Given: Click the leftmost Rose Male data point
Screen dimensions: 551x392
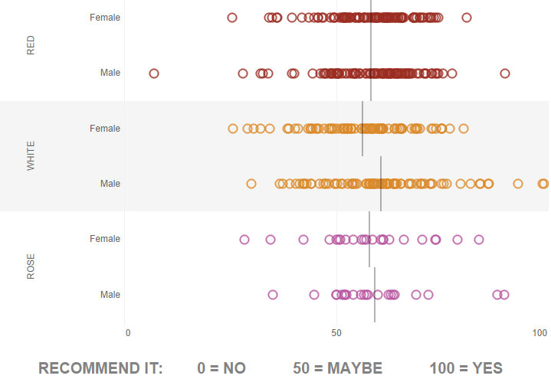Looking at the screenshot, I should coord(273,295).
